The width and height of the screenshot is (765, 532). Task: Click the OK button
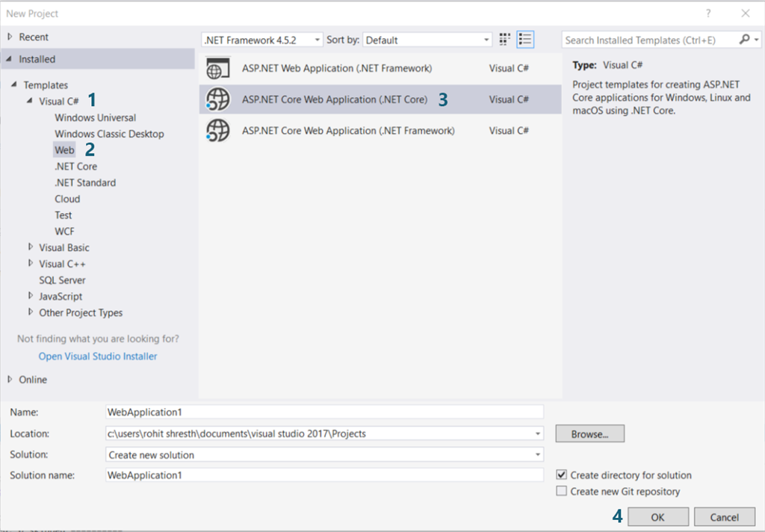[x=657, y=517]
